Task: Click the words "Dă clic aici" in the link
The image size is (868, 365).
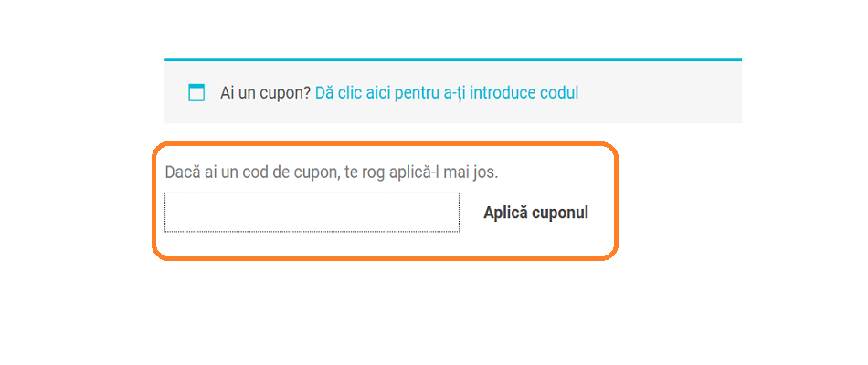Action: pos(353,92)
